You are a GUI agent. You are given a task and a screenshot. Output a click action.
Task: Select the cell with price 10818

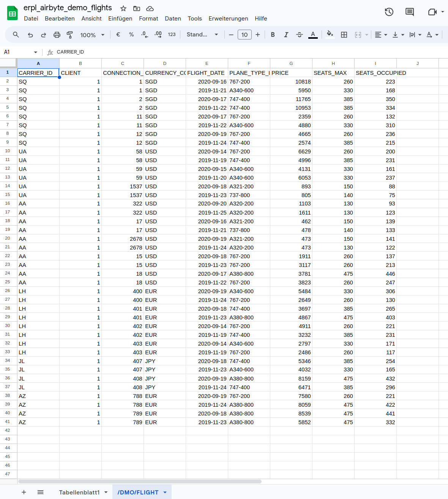(291, 81)
